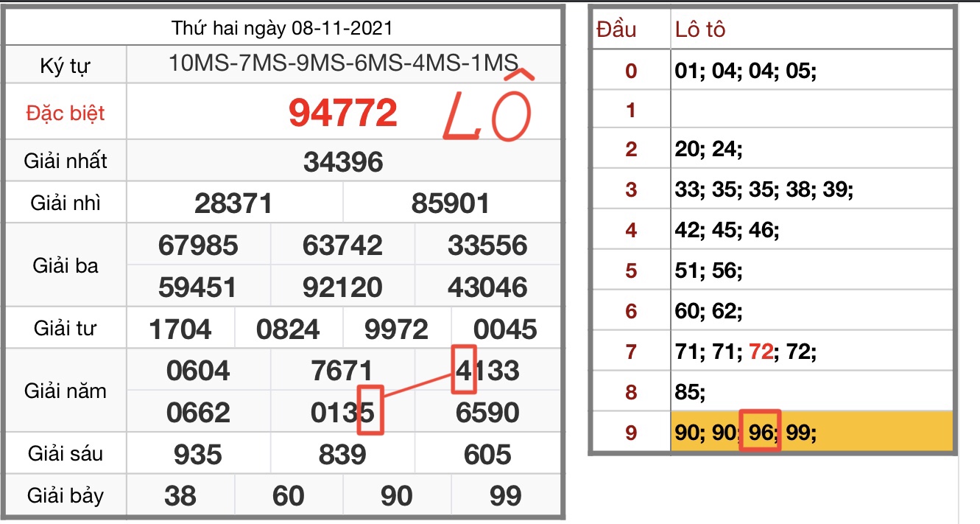Select Giải sáu number 839
This screenshot has height=524, width=980.
click(x=343, y=455)
